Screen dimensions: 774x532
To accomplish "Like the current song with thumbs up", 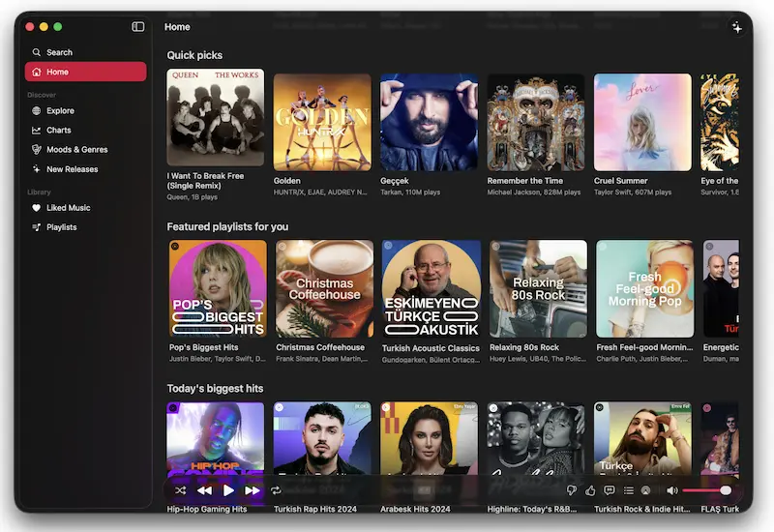I will coord(590,490).
